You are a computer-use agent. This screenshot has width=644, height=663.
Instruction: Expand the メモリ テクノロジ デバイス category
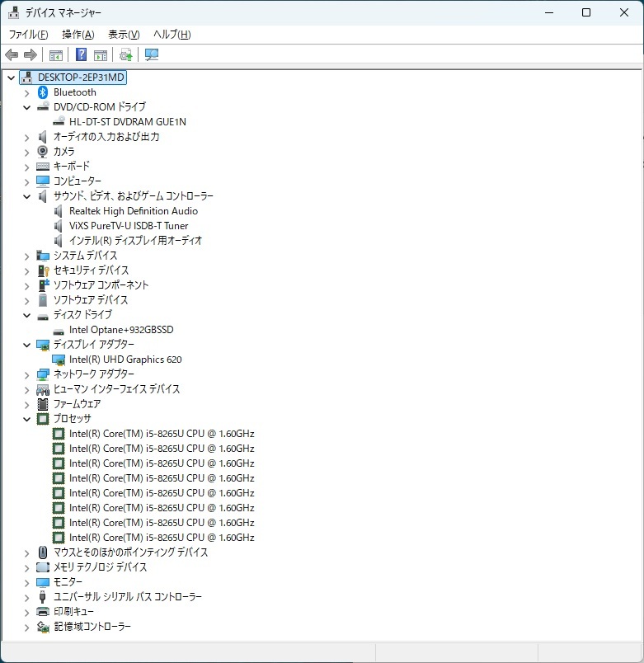coord(26,568)
